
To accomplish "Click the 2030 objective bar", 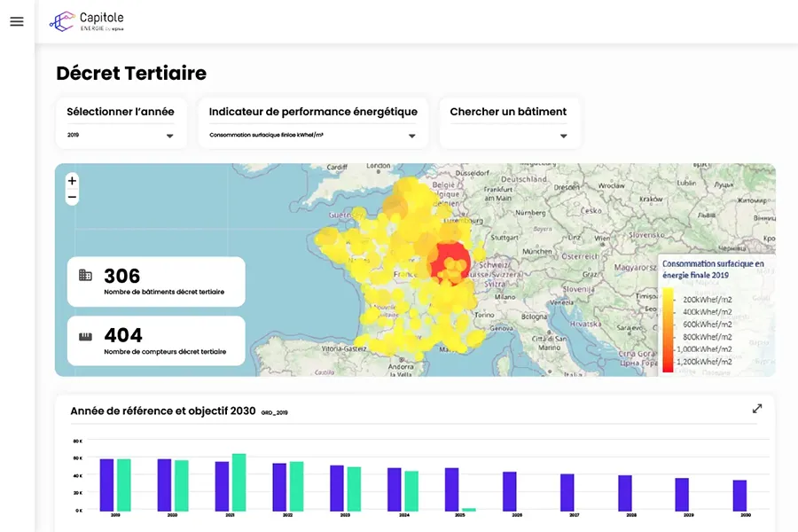I will point(739,495).
